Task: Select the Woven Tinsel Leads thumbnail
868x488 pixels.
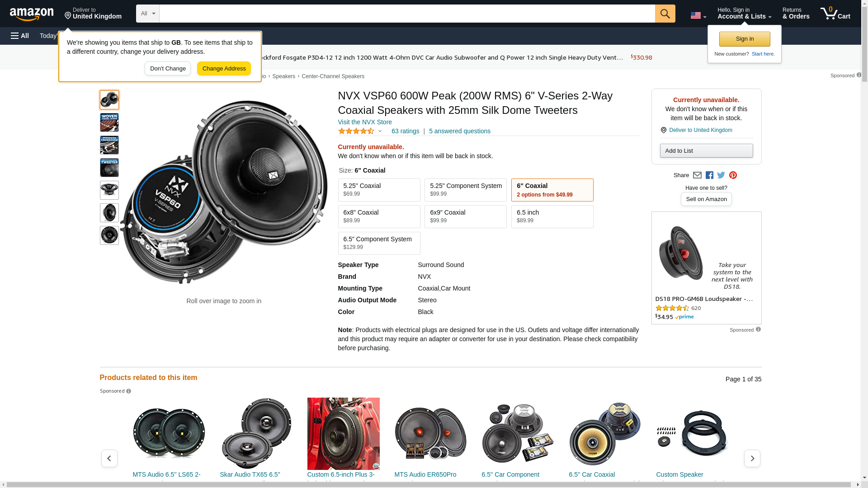Action: [x=109, y=122]
